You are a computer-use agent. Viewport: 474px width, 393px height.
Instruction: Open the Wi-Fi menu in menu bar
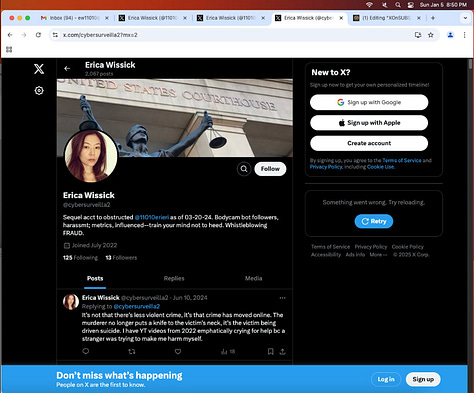click(x=369, y=5)
